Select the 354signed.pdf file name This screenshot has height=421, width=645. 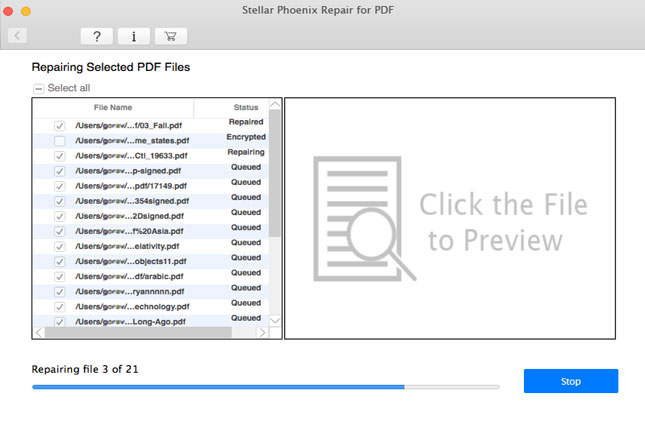[132, 201]
